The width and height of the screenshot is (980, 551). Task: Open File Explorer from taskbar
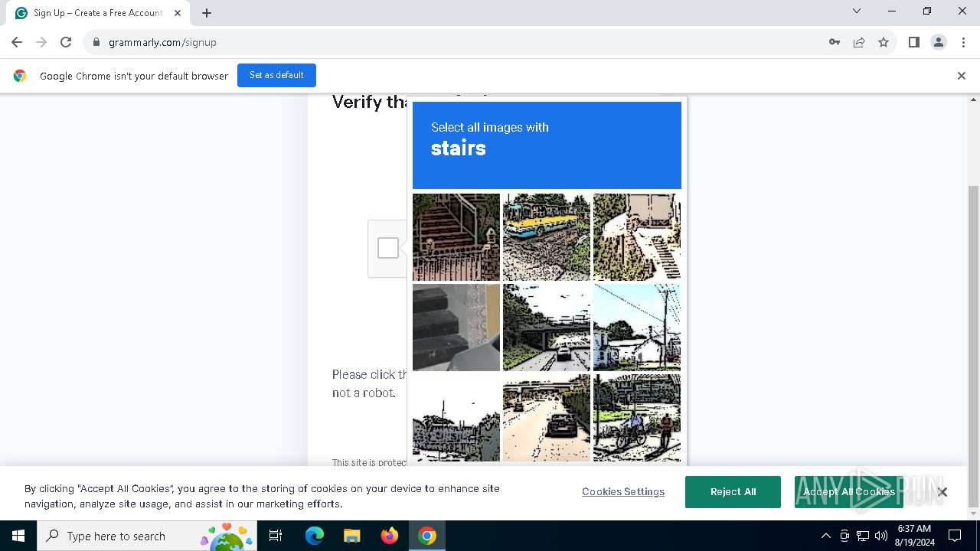tap(351, 536)
